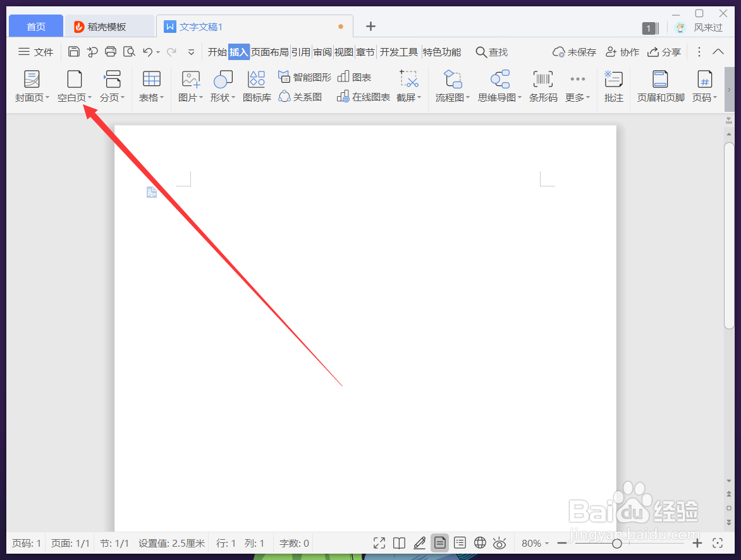Open print preview icon
741x560 pixels.
point(129,51)
